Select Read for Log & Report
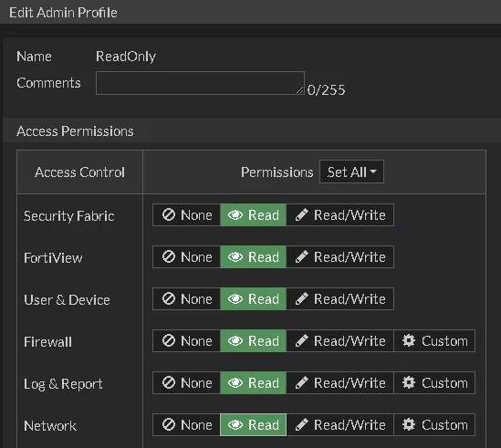This screenshot has height=448, width=501. point(254,383)
